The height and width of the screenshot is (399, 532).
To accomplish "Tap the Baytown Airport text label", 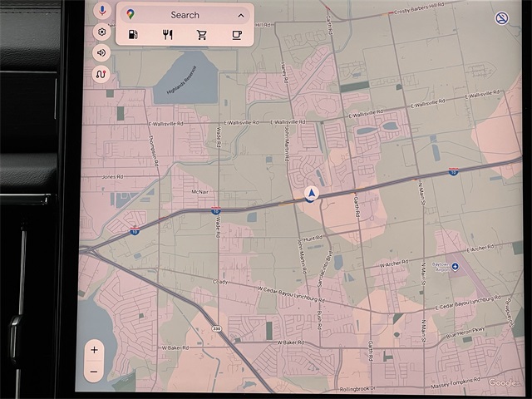I will tap(441, 267).
